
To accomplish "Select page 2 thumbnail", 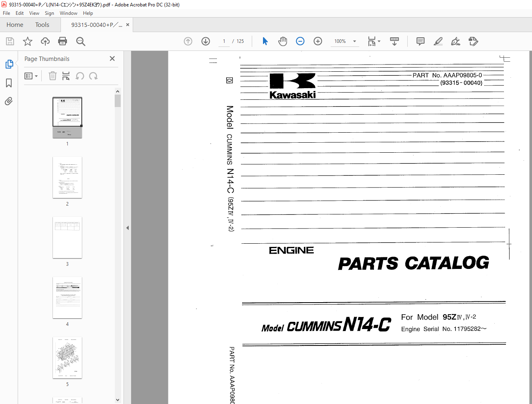I will click(x=67, y=178).
